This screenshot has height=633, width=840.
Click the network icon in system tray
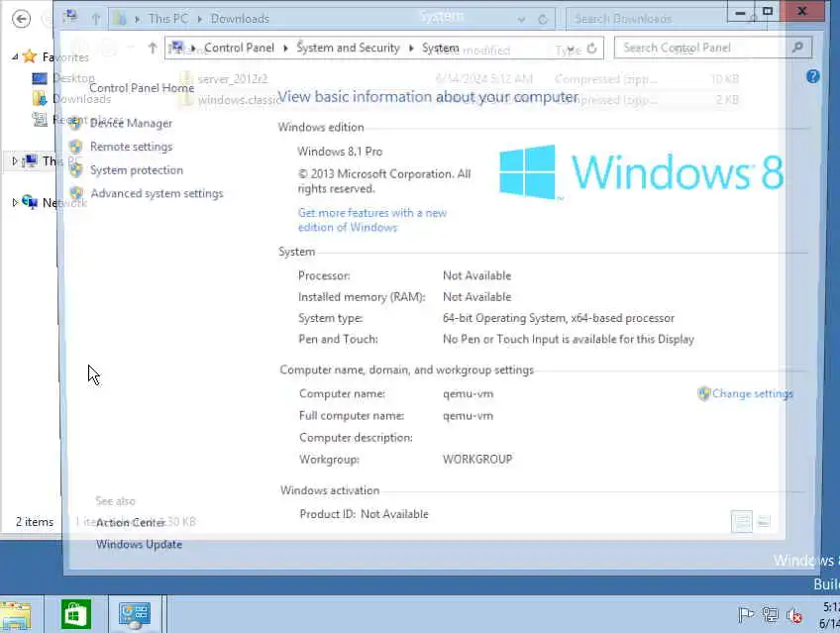coord(770,615)
